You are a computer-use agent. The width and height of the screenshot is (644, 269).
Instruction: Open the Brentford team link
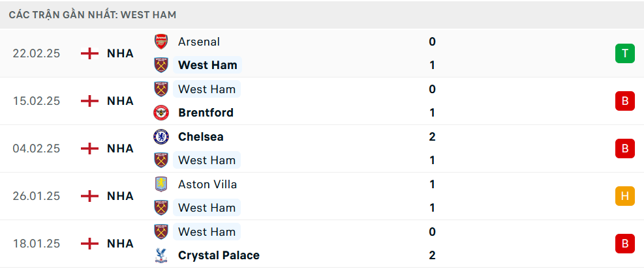(206, 113)
